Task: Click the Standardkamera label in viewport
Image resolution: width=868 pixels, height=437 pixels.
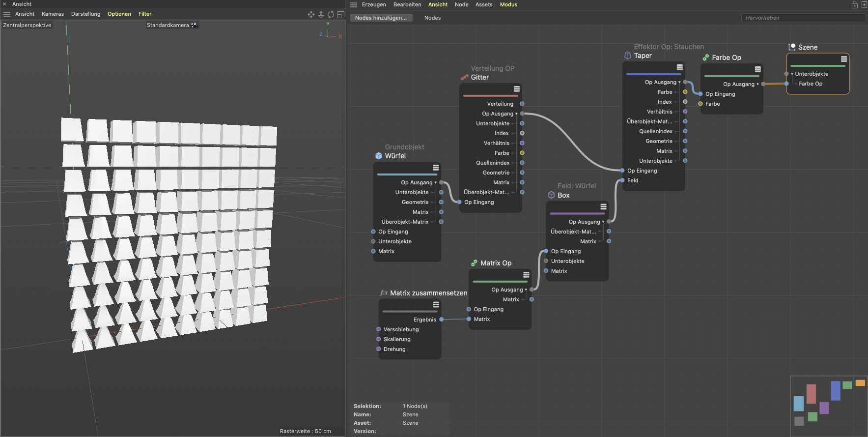Action: pyautogui.click(x=168, y=25)
